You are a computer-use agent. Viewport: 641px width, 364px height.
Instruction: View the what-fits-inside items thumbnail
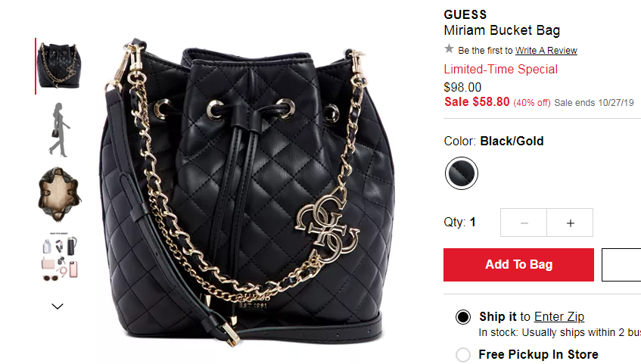point(60,257)
